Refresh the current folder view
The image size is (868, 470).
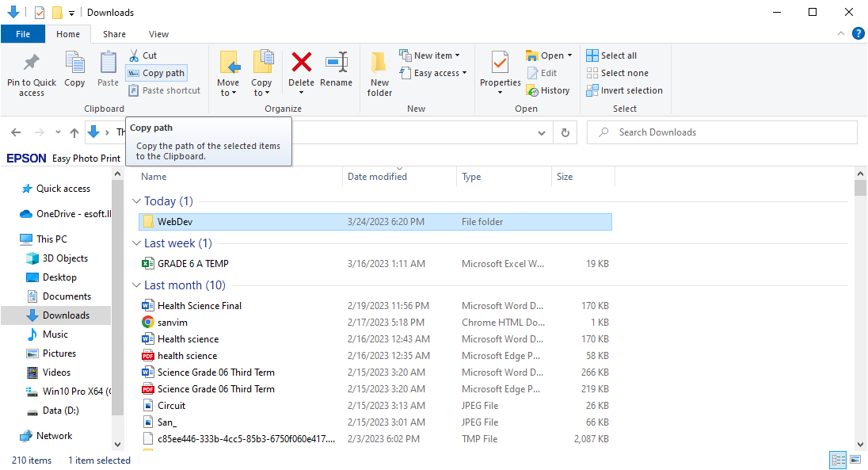click(x=565, y=132)
